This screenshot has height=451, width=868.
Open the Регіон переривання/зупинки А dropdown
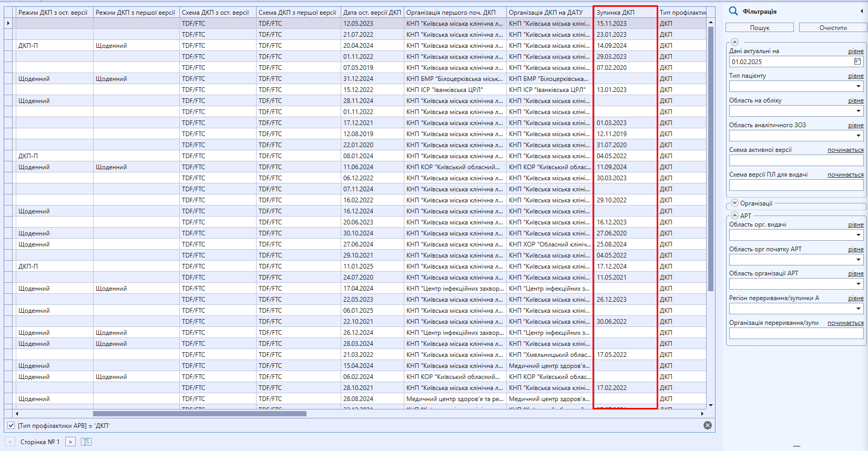point(859,309)
